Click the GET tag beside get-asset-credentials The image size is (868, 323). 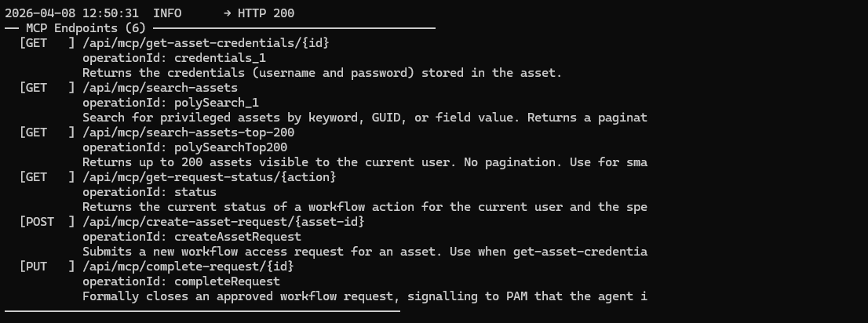coord(34,43)
